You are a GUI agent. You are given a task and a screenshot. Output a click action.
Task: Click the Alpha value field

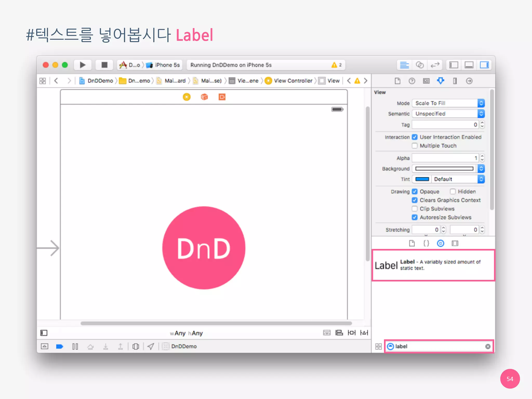coord(445,158)
